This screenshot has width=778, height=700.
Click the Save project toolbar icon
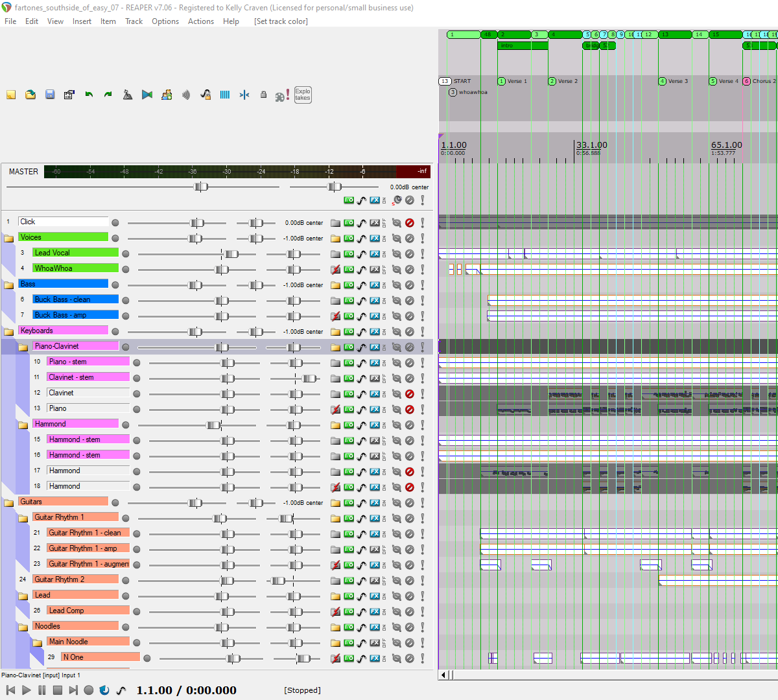[x=50, y=95]
